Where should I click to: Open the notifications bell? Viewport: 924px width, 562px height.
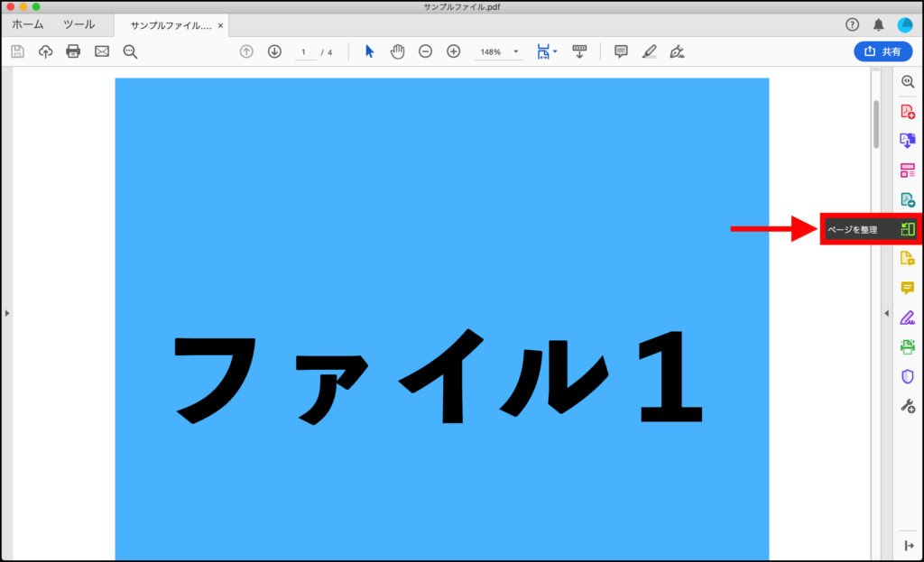click(x=879, y=24)
